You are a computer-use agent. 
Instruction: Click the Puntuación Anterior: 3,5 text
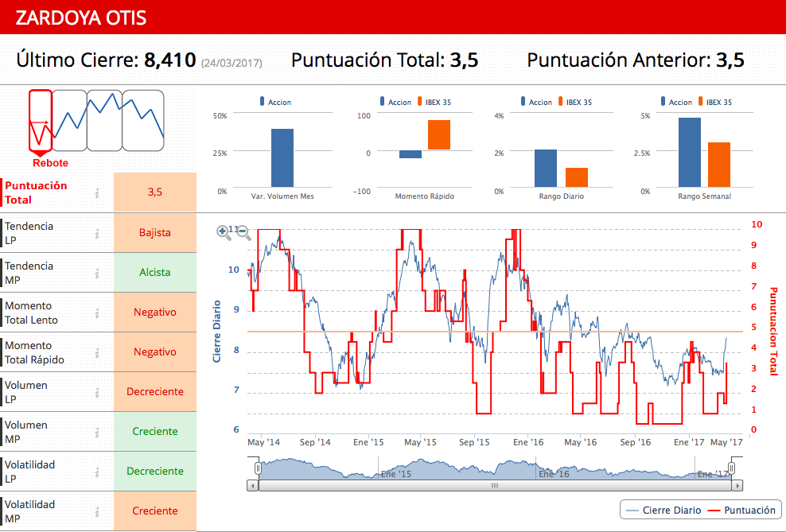[x=636, y=60]
